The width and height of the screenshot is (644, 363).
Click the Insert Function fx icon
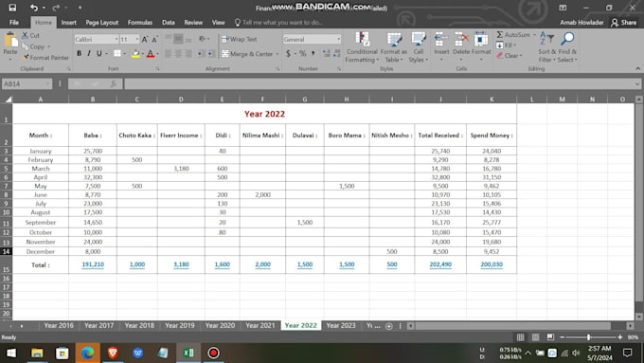click(114, 83)
